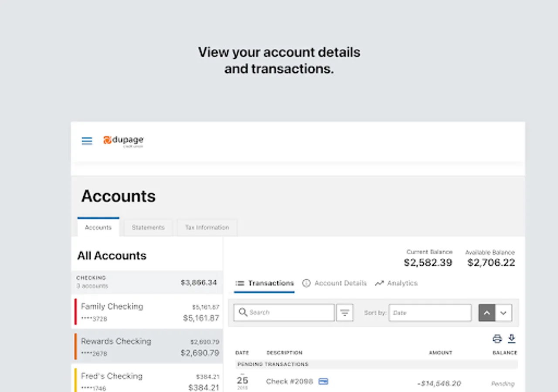Switch to the Statements tab
The width and height of the screenshot is (558, 392).
(148, 227)
